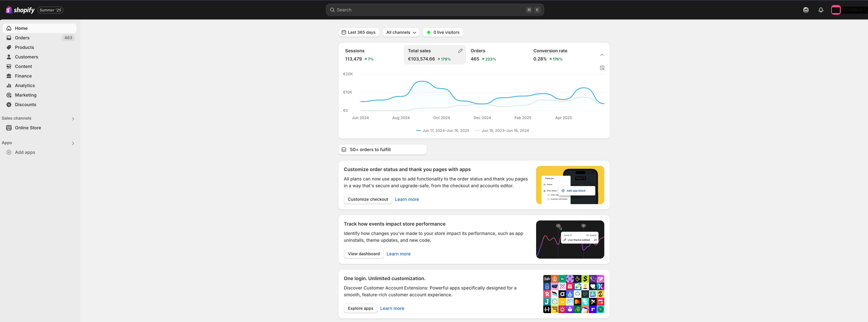Image resolution: width=868 pixels, height=322 pixels.
Task: Open the notifications bell icon
Action: tap(821, 10)
